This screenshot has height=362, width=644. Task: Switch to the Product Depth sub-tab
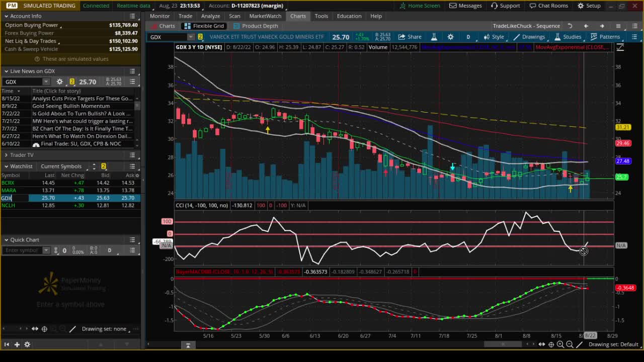pos(255,26)
